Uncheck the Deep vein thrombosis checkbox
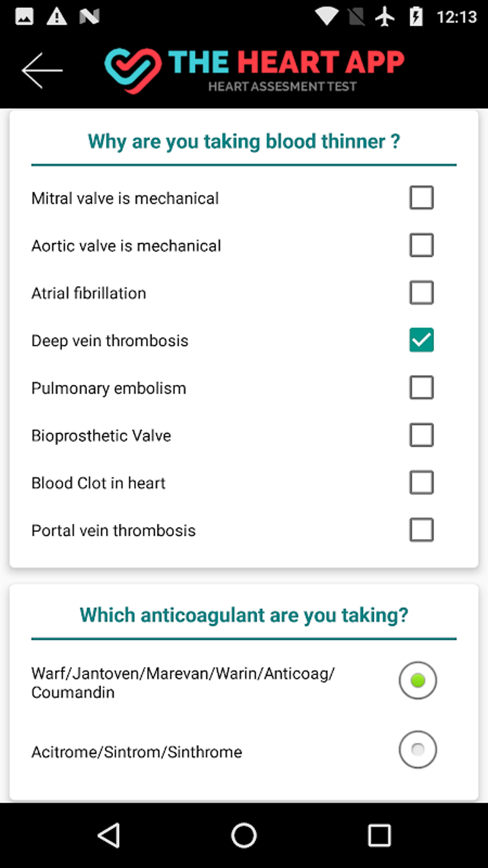This screenshot has height=868, width=488. tap(421, 340)
